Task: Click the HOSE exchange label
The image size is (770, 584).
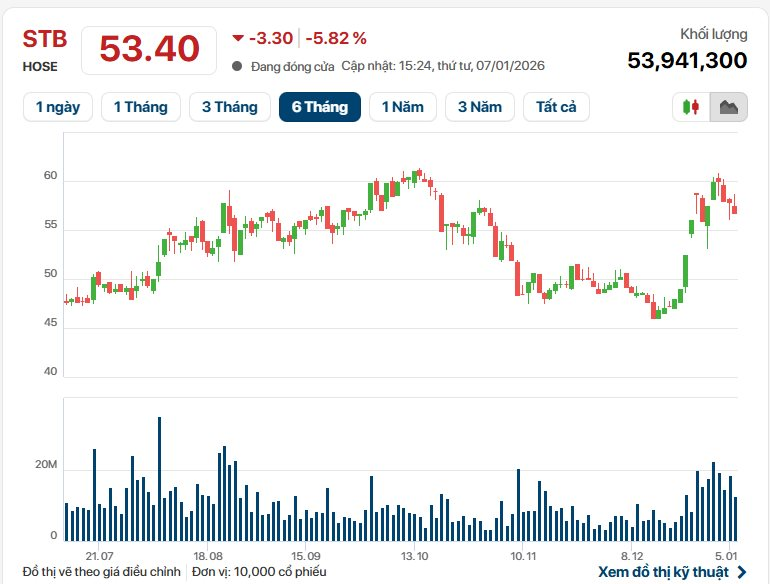Action: point(40,67)
